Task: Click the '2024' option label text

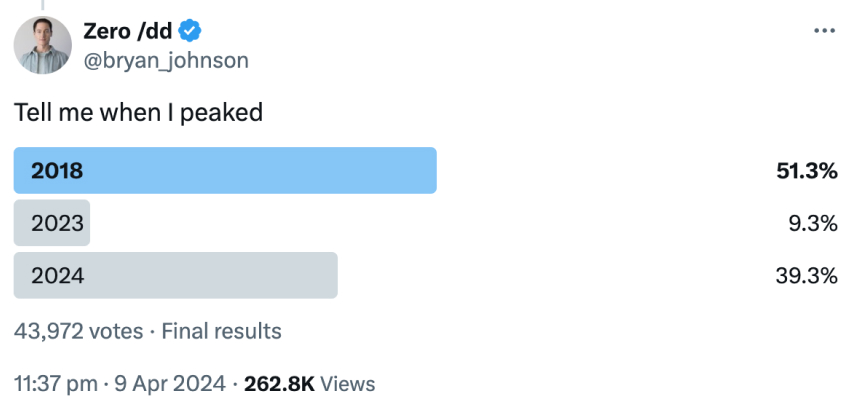Action: coord(57,276)
